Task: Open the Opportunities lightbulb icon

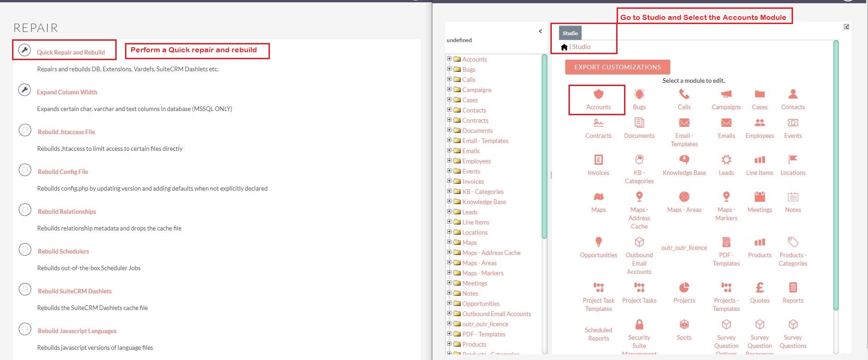Action: pos(599,242)
